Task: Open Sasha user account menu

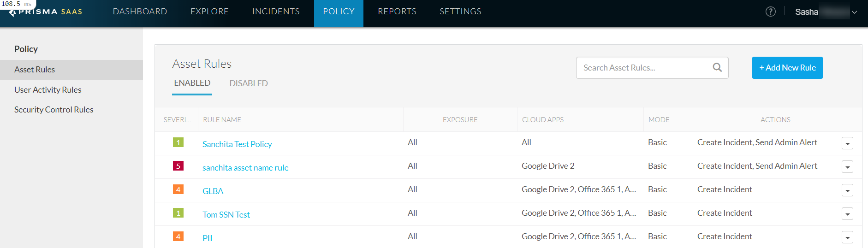Action: tap(826, 12)
